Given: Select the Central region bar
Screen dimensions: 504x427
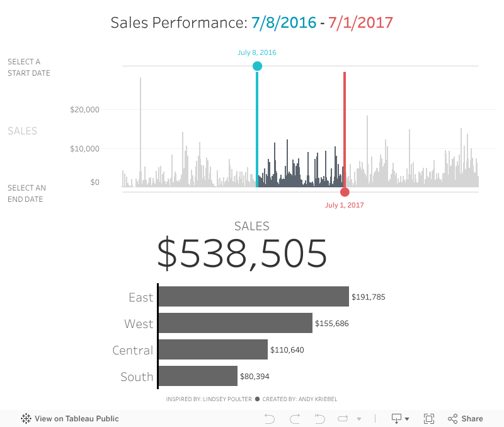Looking at the screenshot, I should pos(213,349).
